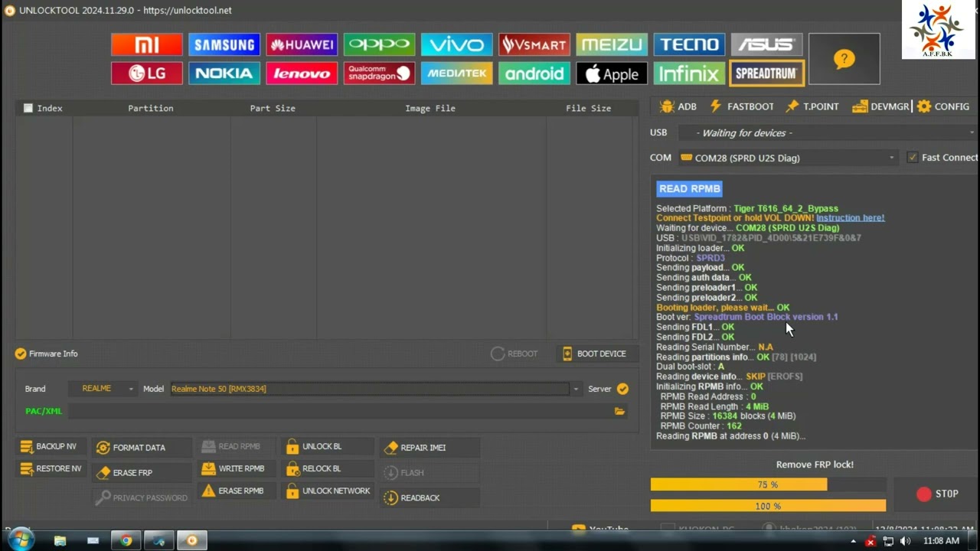Choose the Huawei brand tile

[x=302, y=44]
